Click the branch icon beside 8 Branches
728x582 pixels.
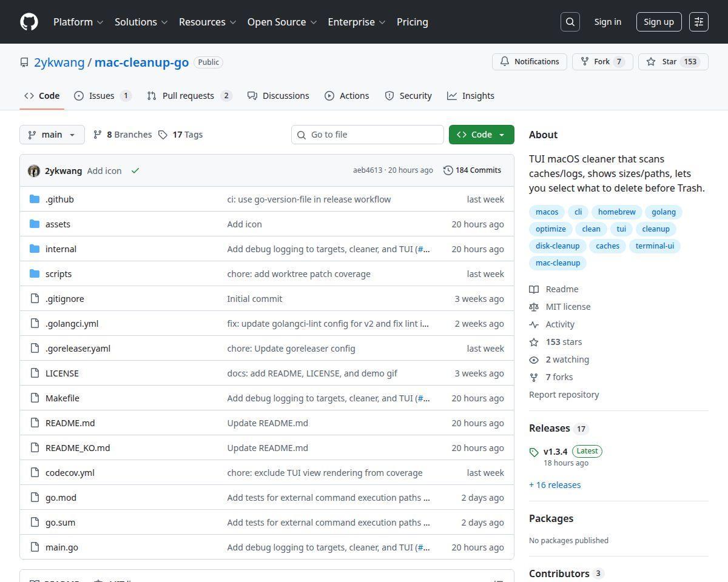[x=97, y=135]
